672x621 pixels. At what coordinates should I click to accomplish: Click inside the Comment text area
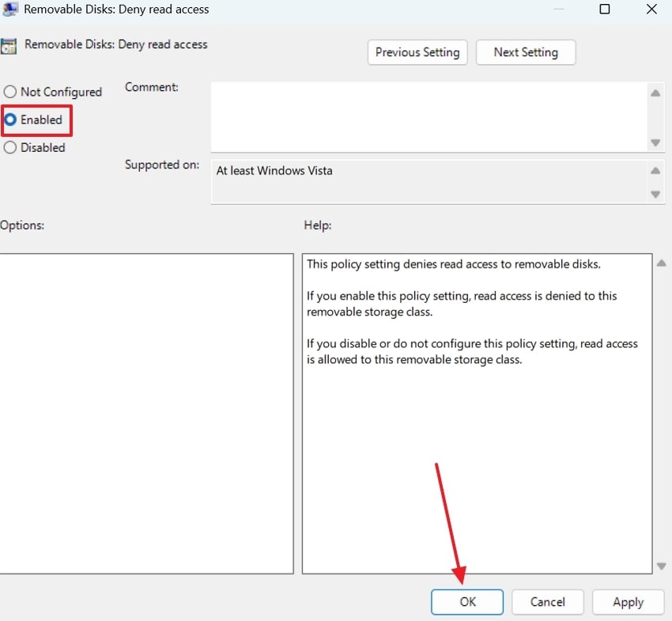[427, 117]
